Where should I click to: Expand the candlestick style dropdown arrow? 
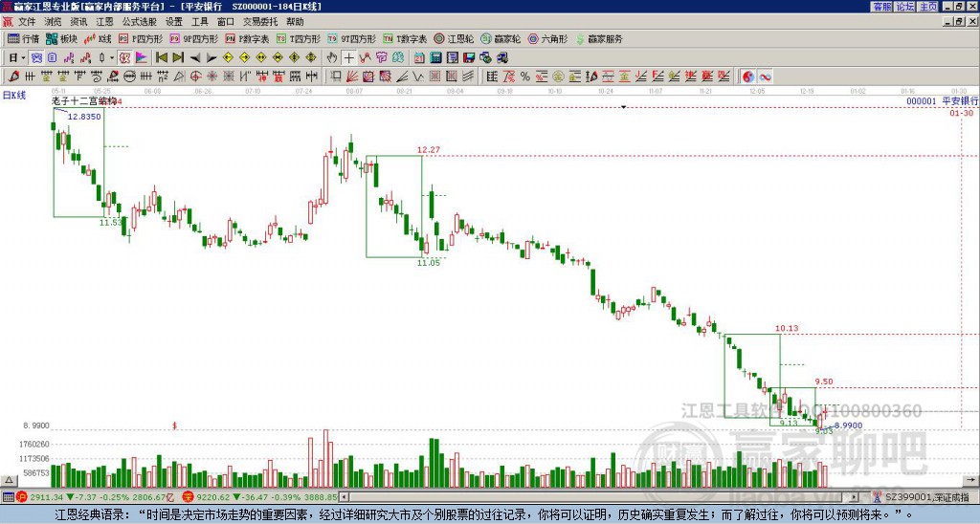(112, 57)
